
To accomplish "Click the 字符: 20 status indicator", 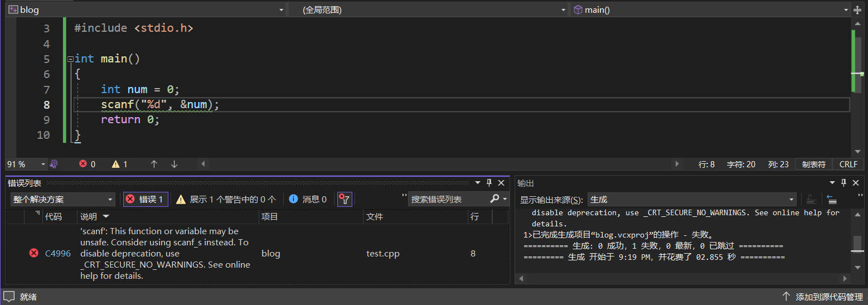I will (741, 164).
